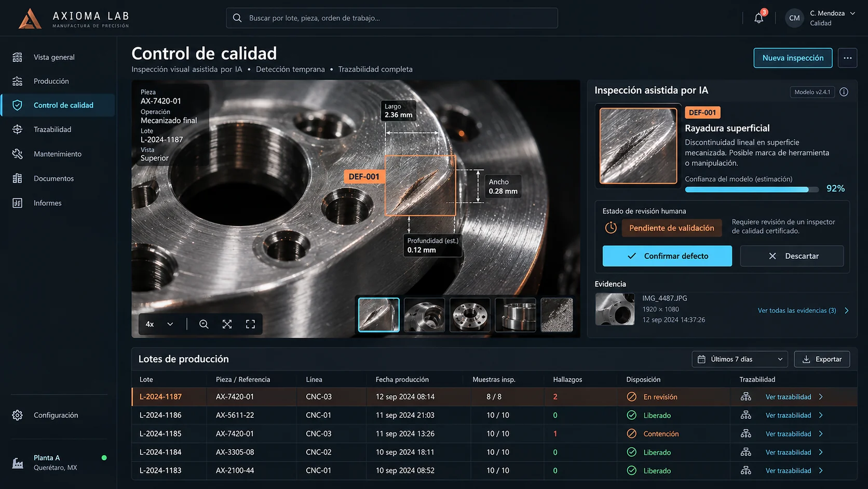This screenshot has height=489, width=868.
Task: Click En revisión status icon for L-2024-1187
Action: [632, 397]
